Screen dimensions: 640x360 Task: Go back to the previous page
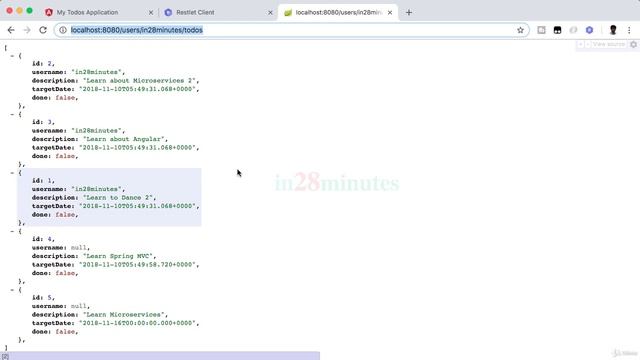coord(11,30)
